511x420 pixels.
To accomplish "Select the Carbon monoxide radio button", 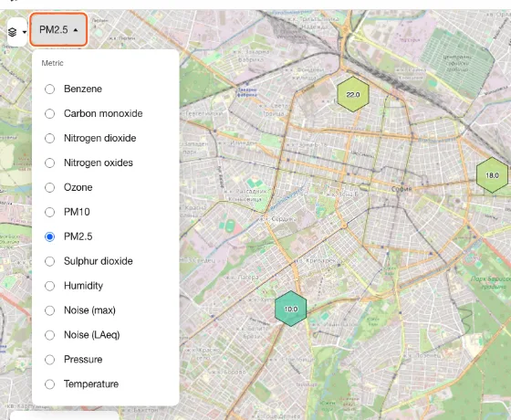I will [49, 113].
